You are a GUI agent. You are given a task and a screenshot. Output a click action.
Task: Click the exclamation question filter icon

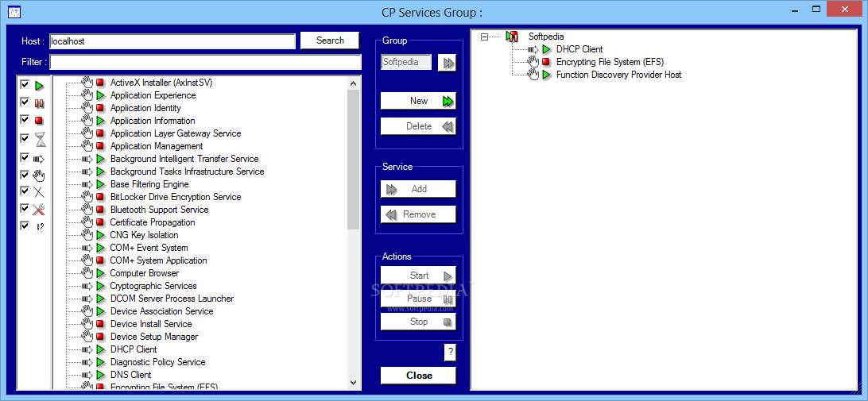[x=40, y=227]
